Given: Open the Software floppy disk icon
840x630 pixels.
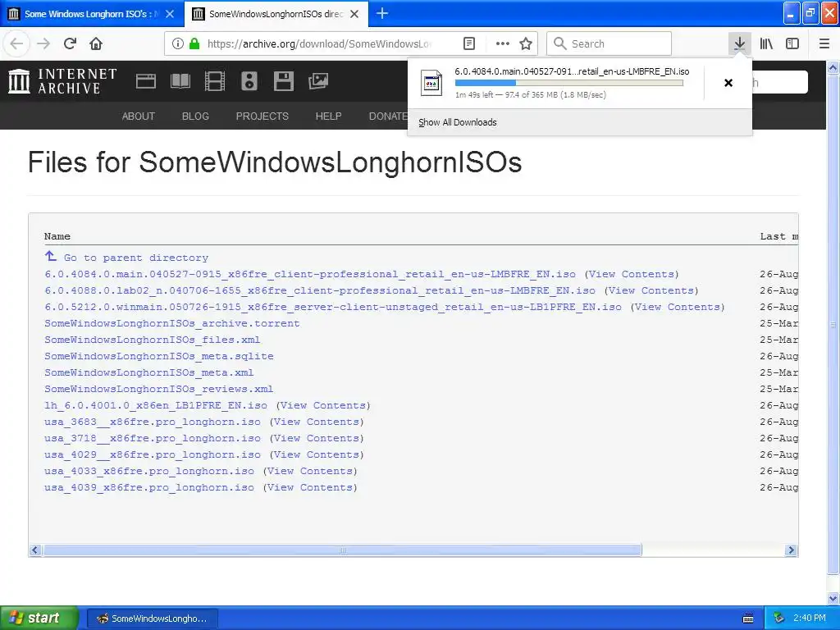Looking at the screenshot, I should [283, 81].
